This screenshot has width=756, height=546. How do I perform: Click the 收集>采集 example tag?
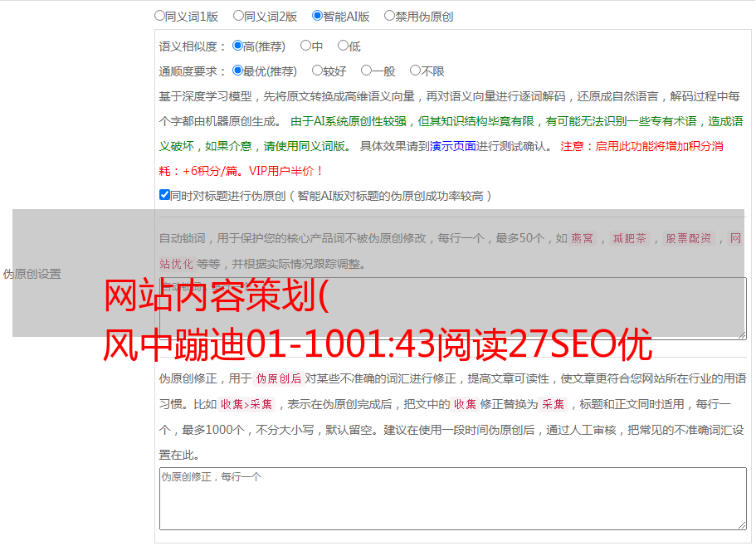click(x=246, y=404)
